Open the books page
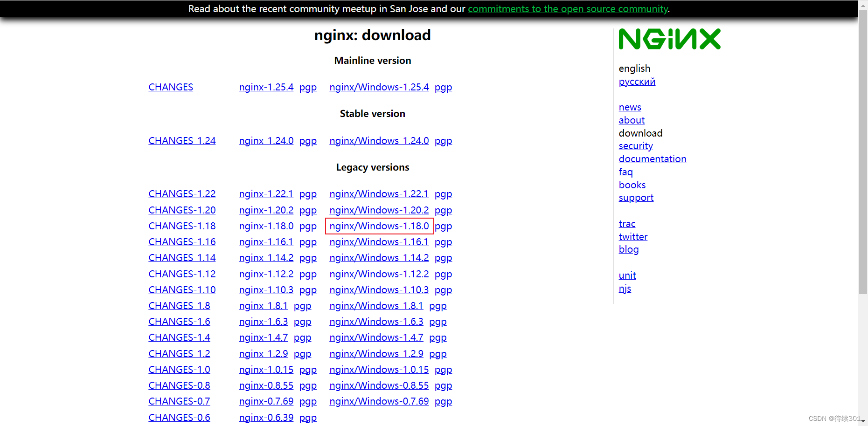This screenshot has height=426, width=868. pos(632,185)
